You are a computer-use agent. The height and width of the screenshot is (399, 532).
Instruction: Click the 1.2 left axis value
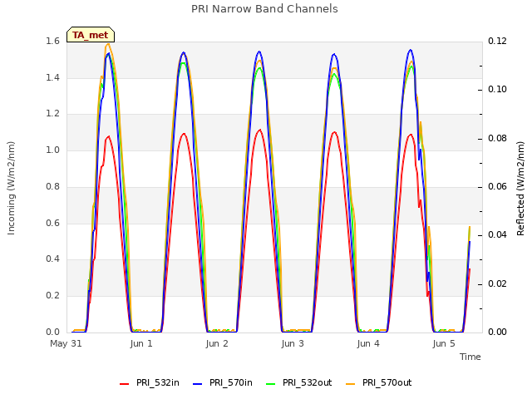(x=53, y=114)
